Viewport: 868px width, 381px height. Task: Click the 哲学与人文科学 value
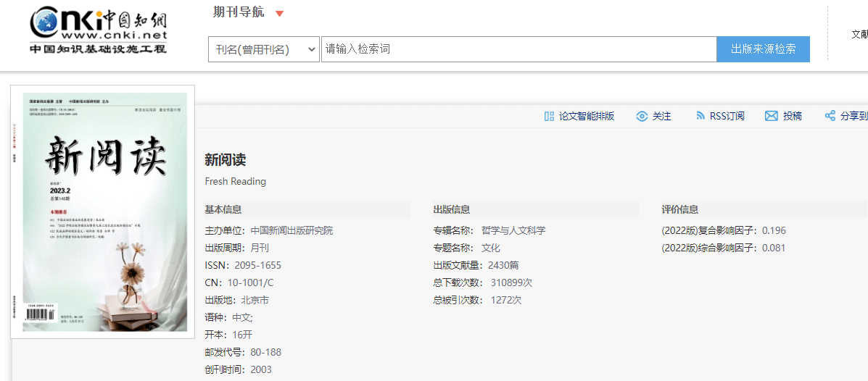(513, 230)
